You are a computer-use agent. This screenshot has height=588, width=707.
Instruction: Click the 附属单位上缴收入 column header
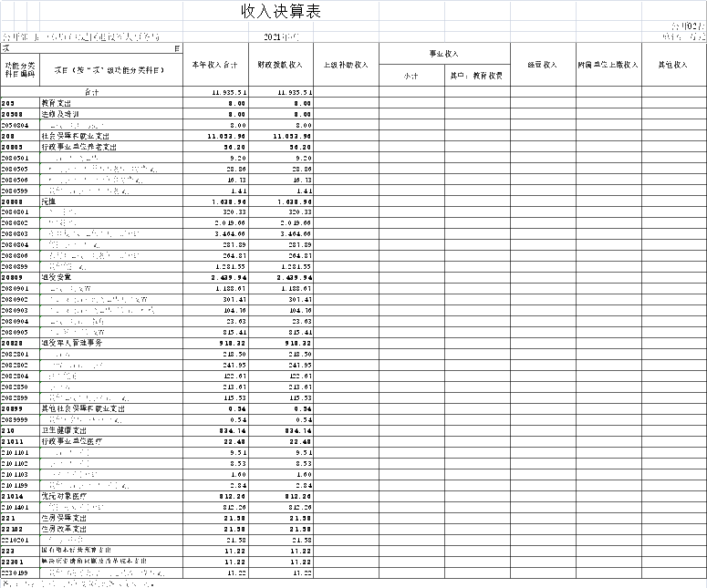(608, 65)
